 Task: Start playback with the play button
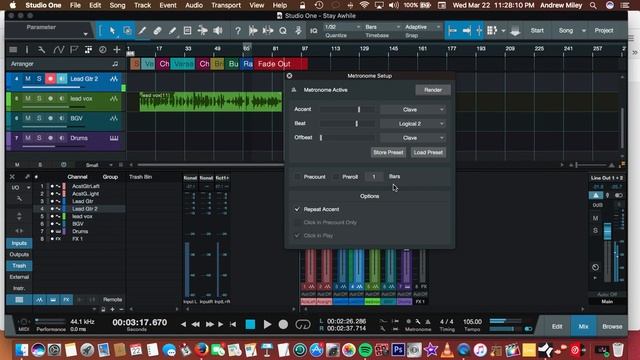click(267, 324)
